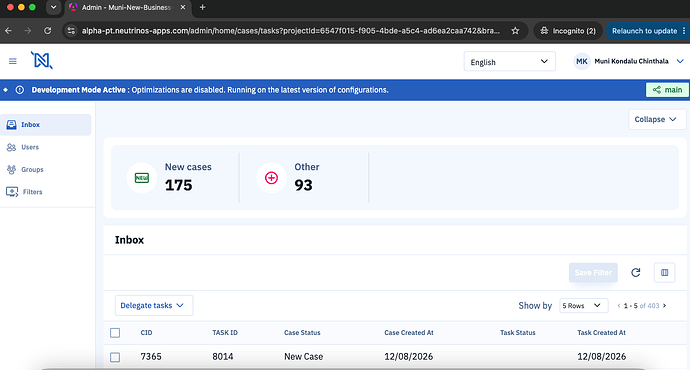Open the hamburger menu icon
The height and width of the screenshot is (370, 690).
(13, 61)
